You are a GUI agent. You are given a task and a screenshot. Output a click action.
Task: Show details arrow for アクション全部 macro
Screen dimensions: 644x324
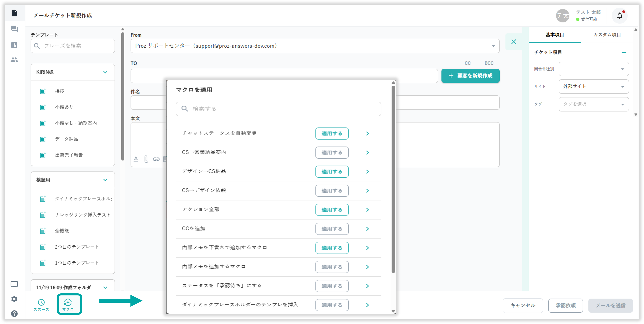367,210
